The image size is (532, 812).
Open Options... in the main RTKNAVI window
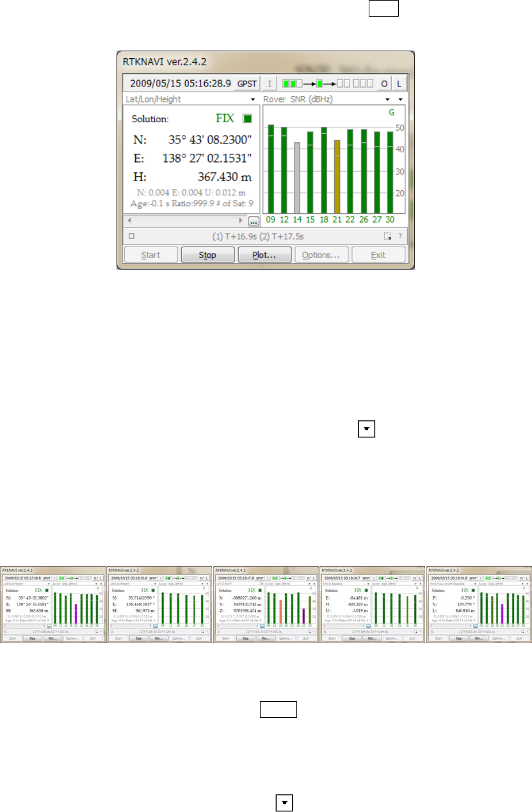click(321, 255)
